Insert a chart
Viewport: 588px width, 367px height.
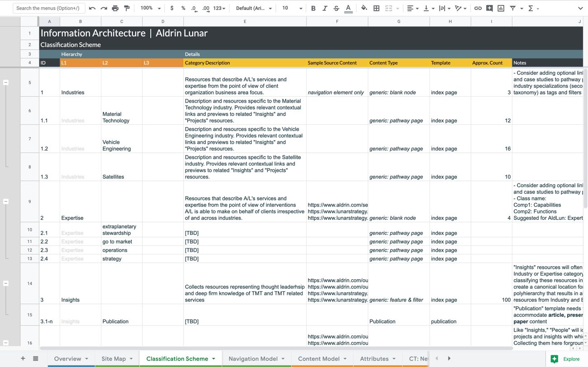point(501,8)
